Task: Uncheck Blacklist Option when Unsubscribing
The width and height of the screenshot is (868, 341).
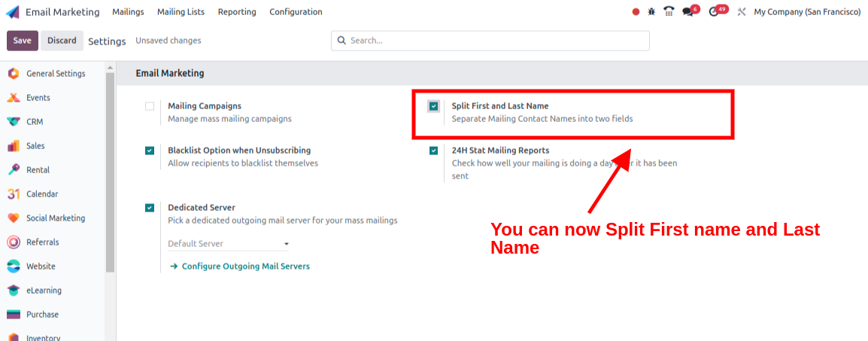Action: click(150, 151)
